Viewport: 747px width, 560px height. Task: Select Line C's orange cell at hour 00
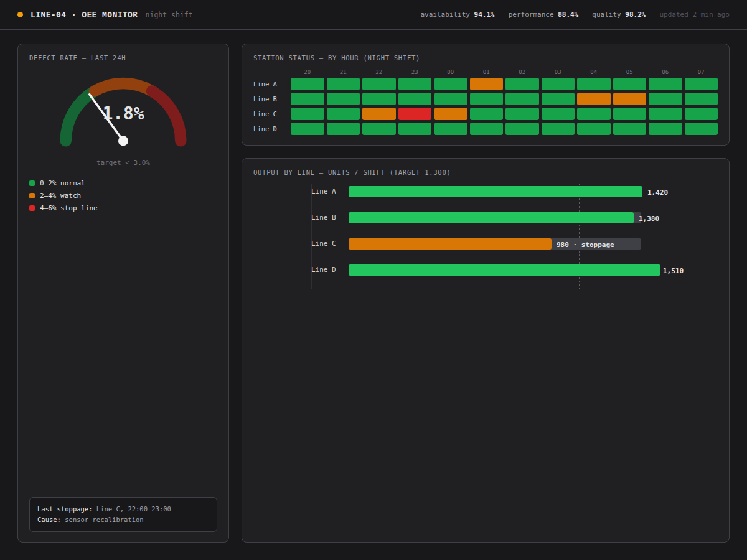click(x=451, y=114)
